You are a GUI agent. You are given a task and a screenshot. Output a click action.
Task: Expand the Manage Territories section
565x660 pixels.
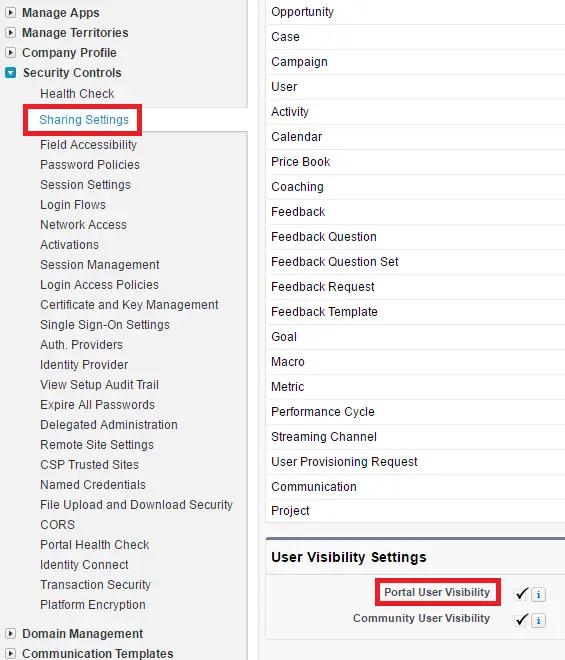(11, 32)
